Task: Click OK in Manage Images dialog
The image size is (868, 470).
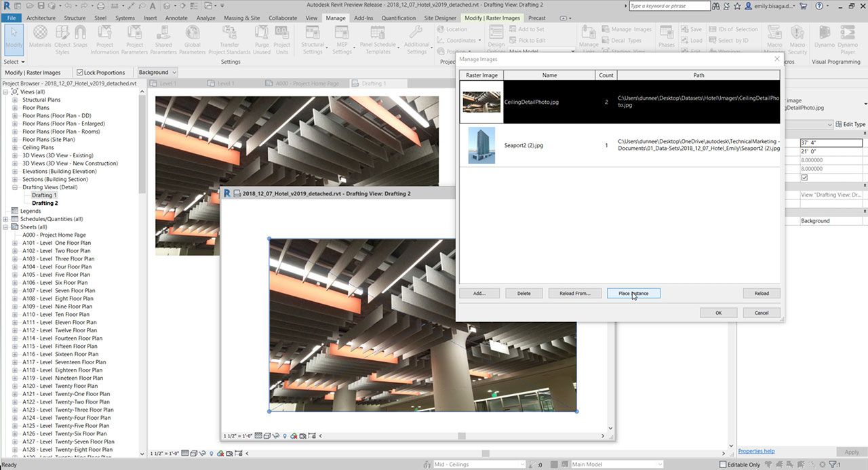Action: pyautogui.click(x=718, y=313)
